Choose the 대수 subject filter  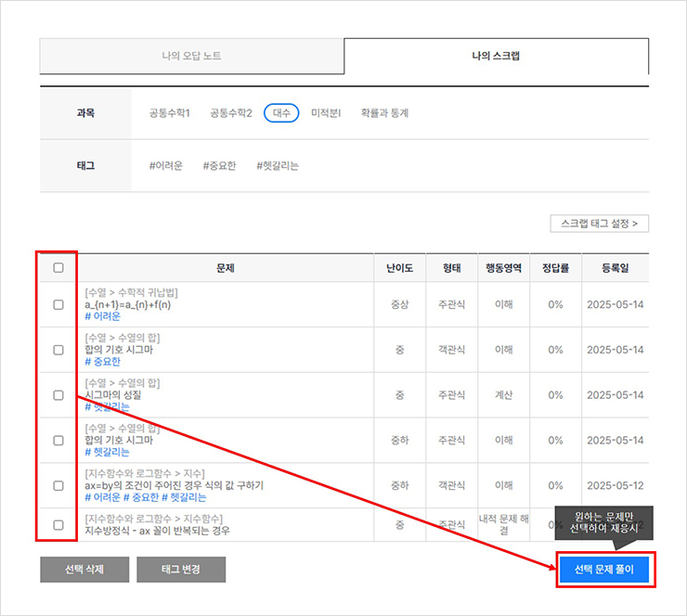[281, 113]
